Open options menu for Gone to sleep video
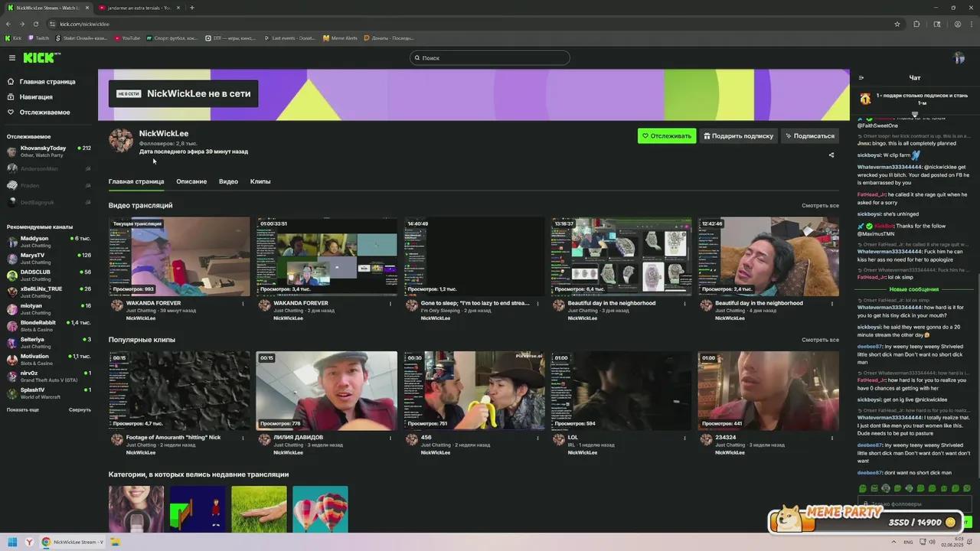The width and height of the screenshot is (980, 551). pos(537,303)
